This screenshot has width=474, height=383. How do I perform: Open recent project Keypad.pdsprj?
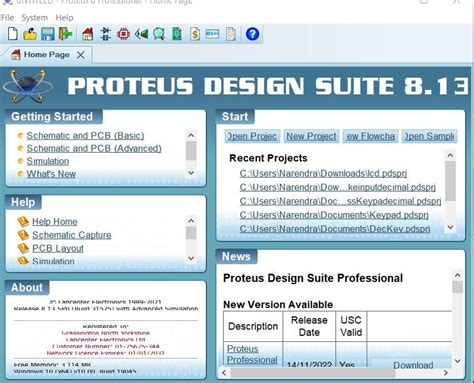tap(334, 215)
